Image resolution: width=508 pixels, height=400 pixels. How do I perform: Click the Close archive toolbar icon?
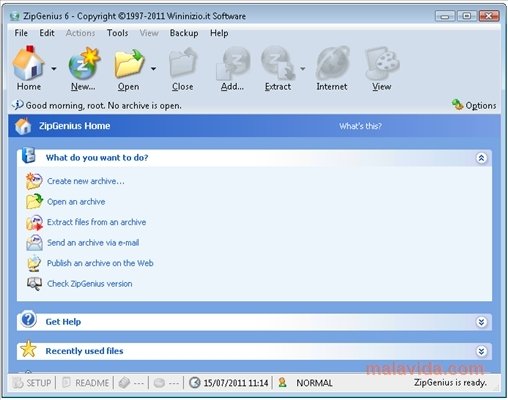(x=183, y=64)
